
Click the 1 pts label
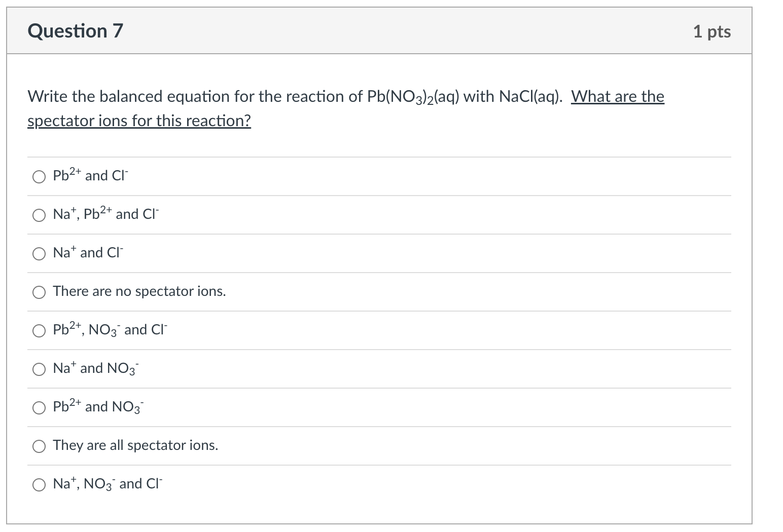pyautogui.click(x=713, y=30)
